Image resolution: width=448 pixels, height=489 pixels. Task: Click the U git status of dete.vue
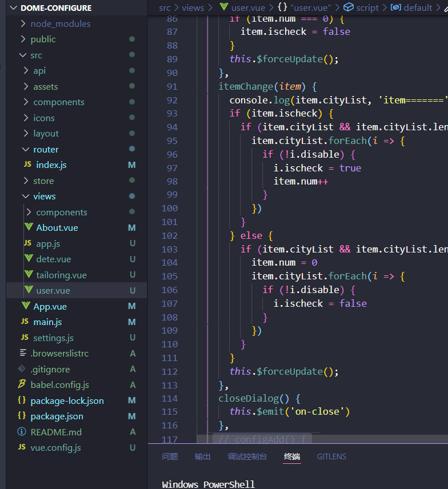(x=133, y=259)
